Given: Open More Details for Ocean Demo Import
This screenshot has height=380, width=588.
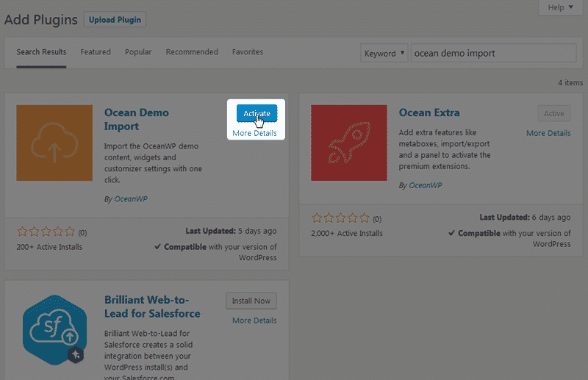Looking at the screenshot, I should pos(254,133).
